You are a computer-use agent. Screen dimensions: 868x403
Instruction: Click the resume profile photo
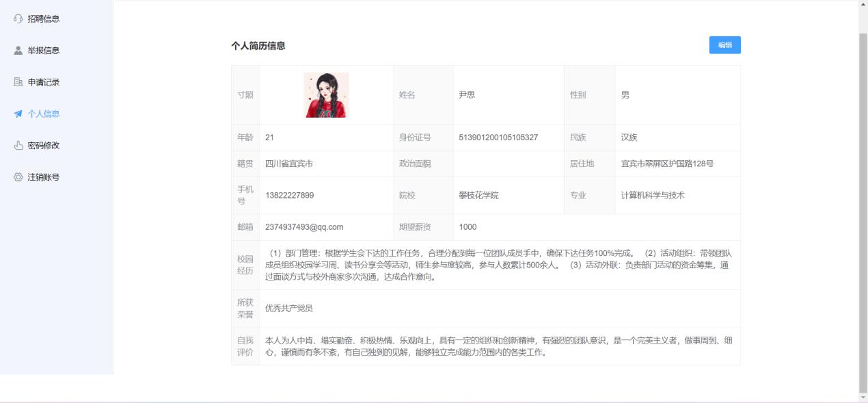[326, 95]
